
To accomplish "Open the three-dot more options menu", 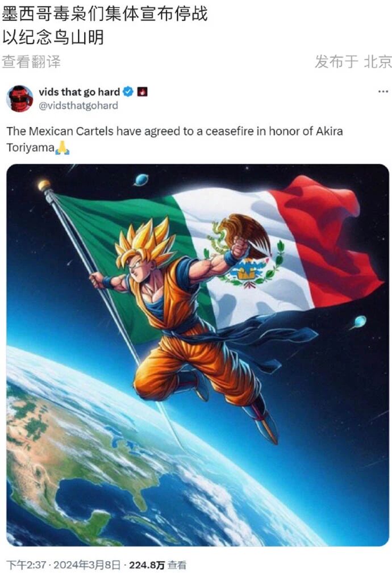I will pos(383,91).
